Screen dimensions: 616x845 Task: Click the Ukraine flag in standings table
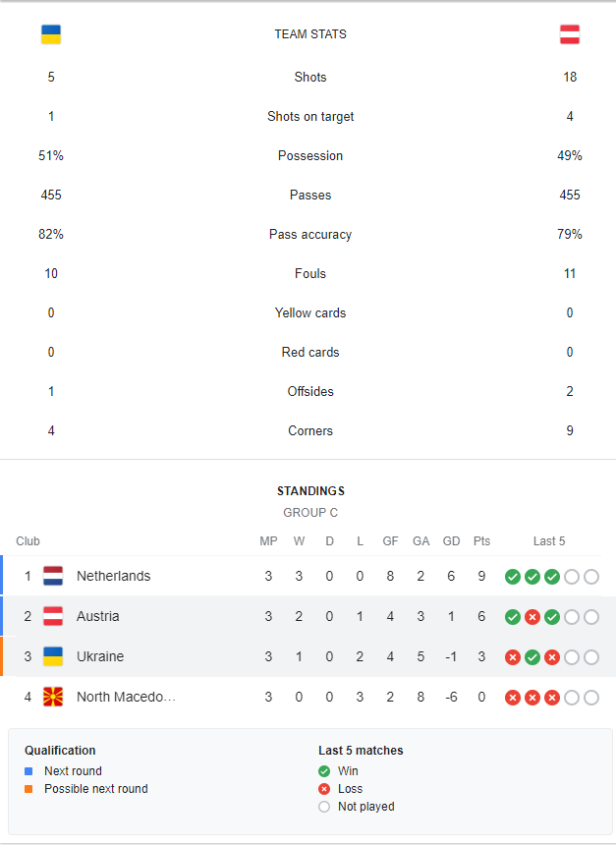coord(53,656)
